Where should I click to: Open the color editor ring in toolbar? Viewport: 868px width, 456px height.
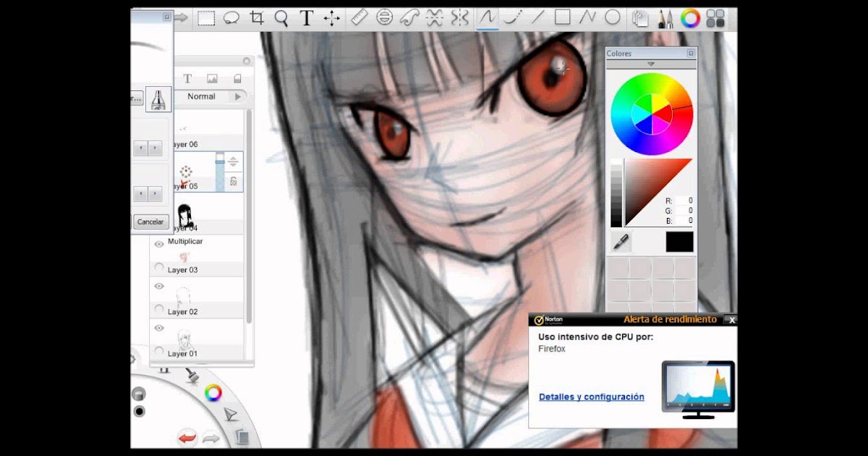[691, 18]
